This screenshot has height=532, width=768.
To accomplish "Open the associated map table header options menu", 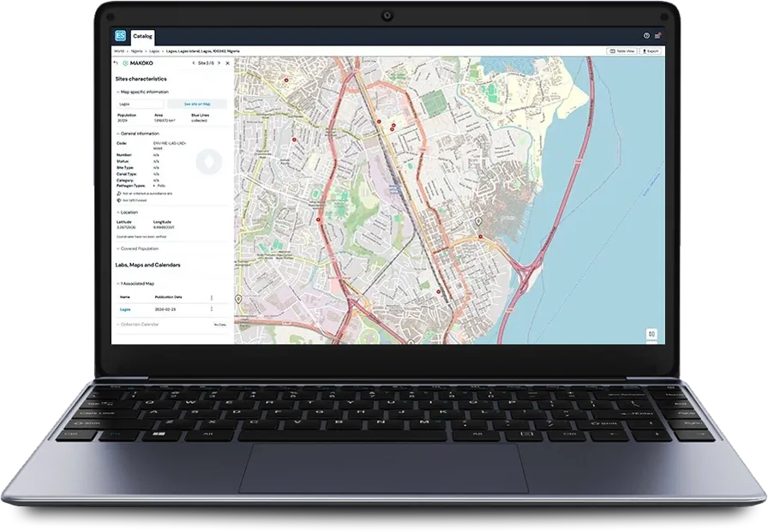I will 212,297.
